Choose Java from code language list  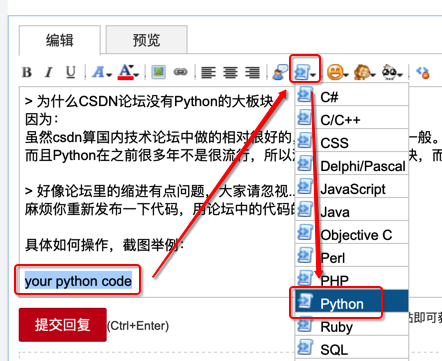tap(352, 210)
